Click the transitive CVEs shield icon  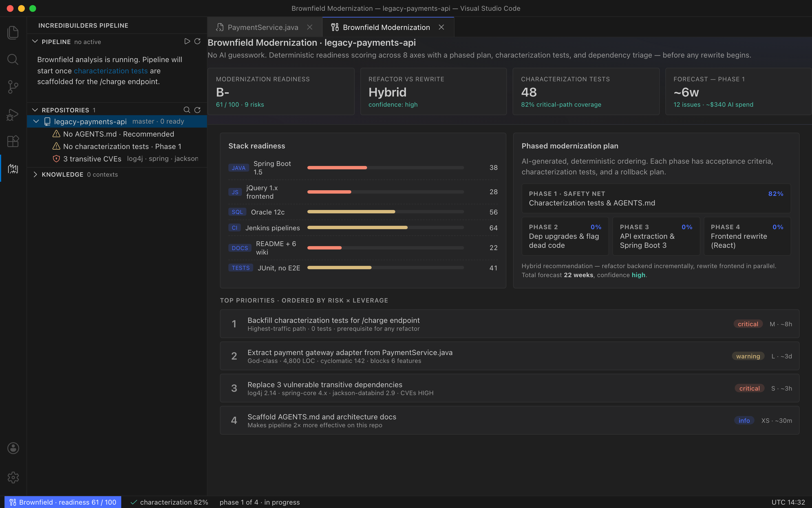point(56,159)
